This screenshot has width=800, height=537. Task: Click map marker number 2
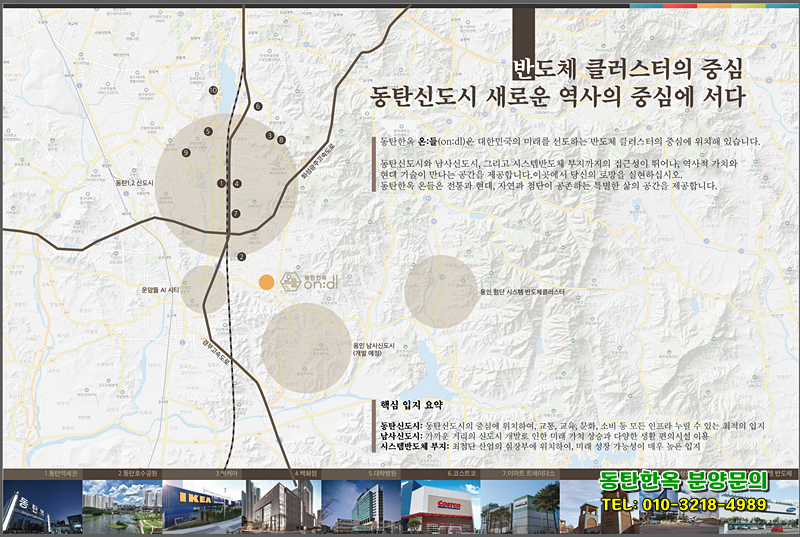[241, 257]
